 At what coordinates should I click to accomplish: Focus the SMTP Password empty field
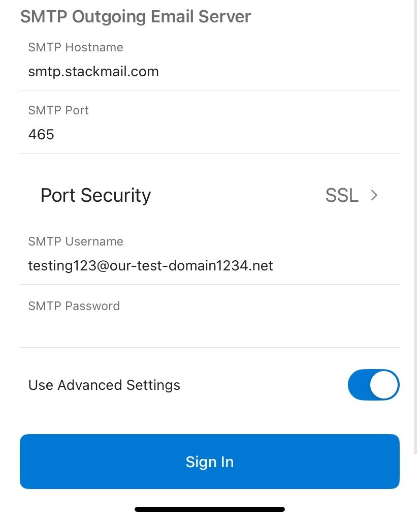pos(209,328)
